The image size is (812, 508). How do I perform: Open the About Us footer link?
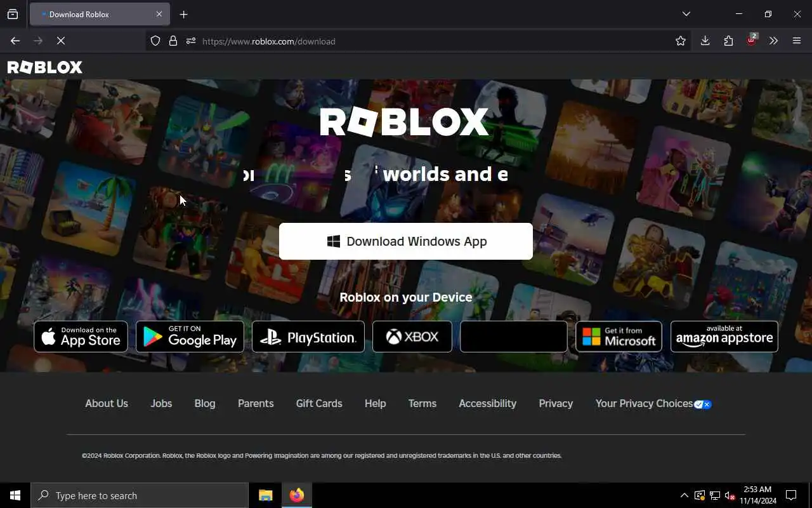point(107,404)
